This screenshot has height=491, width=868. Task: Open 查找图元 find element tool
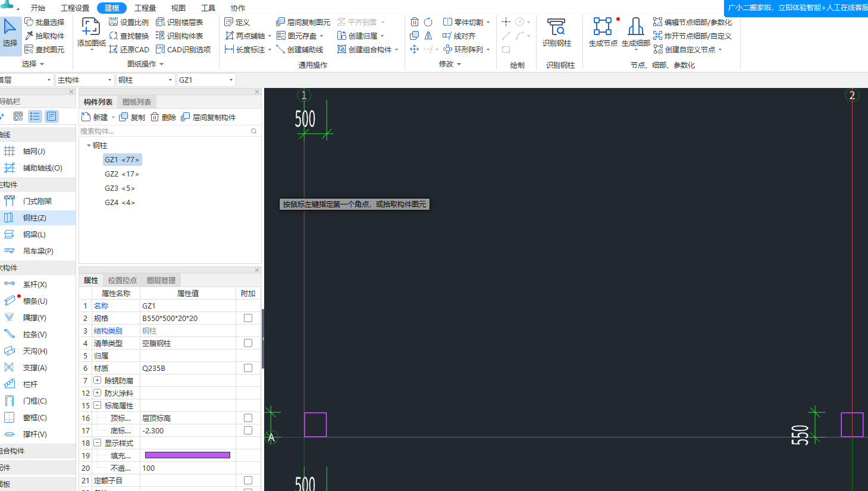(x=45, y=49)
